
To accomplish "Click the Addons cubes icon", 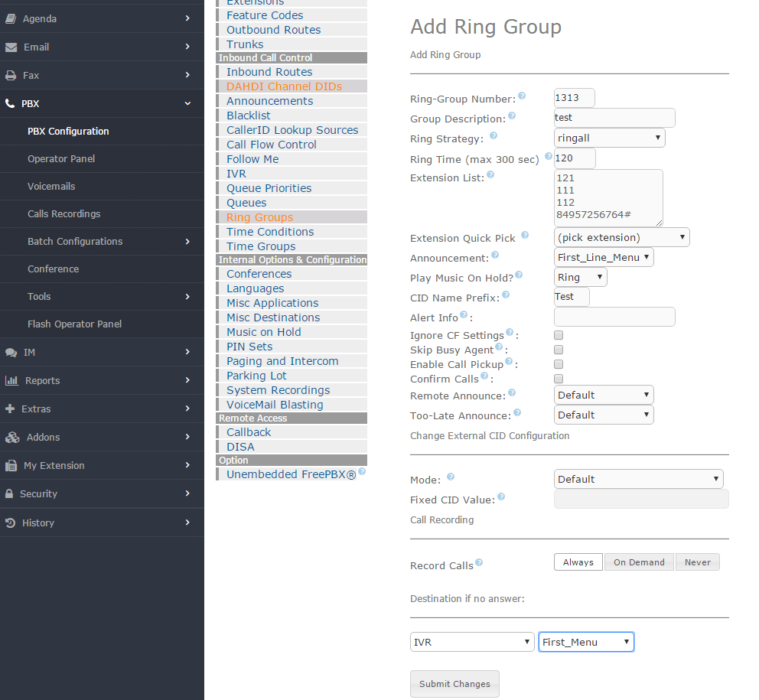I will (x=11, y=438).
